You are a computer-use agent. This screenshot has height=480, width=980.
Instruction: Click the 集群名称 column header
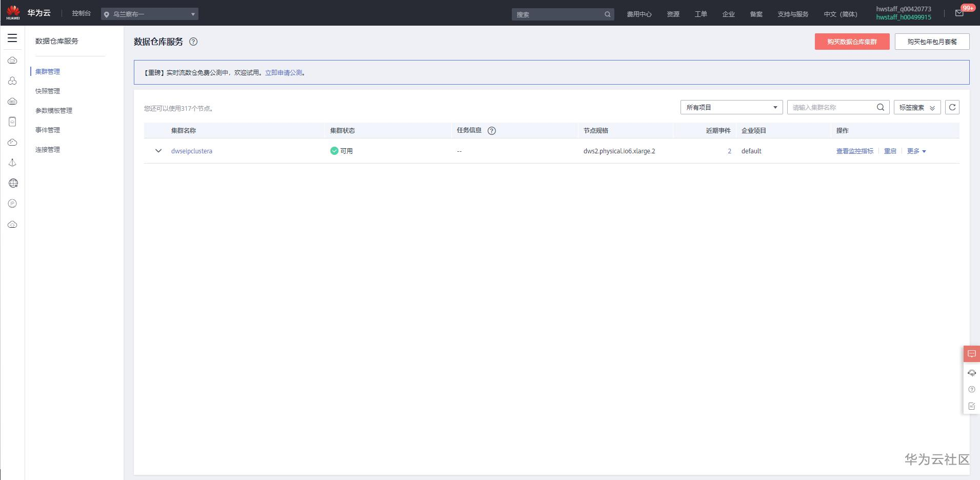[184, 131]
